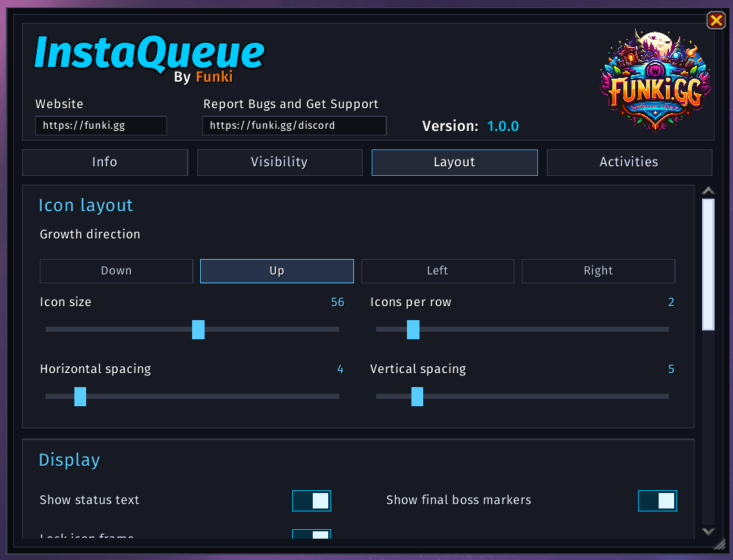The width and height of the screenshot is (733, 560).
Task: Click the Display section heading
Action: [69, 461]
